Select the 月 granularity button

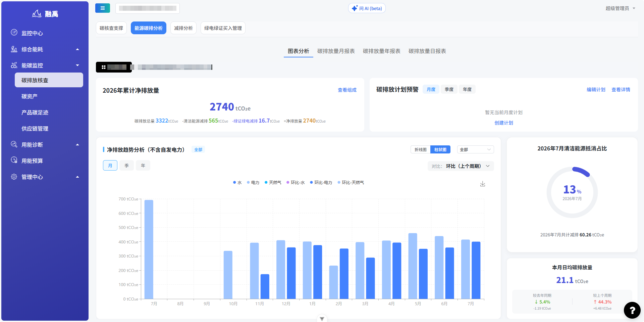coord(110,166)
